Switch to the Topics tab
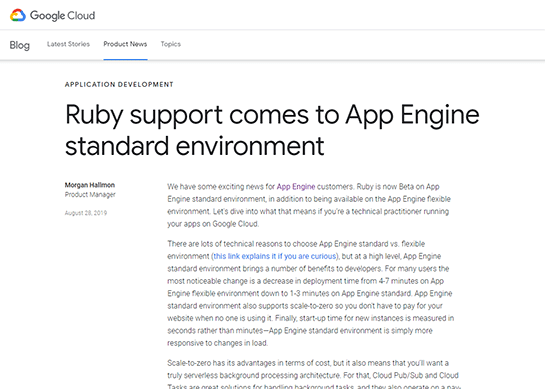Image resolution: width=545 pixels, height=389 pixels. tap(171, 44)
